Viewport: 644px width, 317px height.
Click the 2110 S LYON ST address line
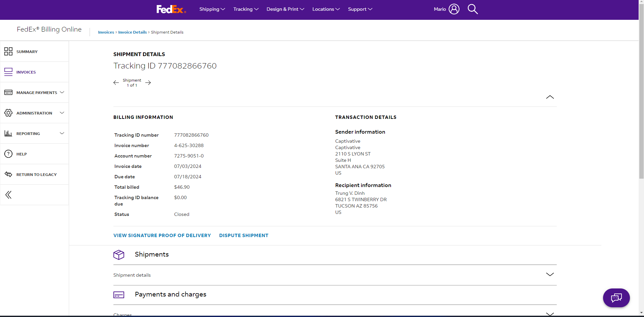click(353, 154)
